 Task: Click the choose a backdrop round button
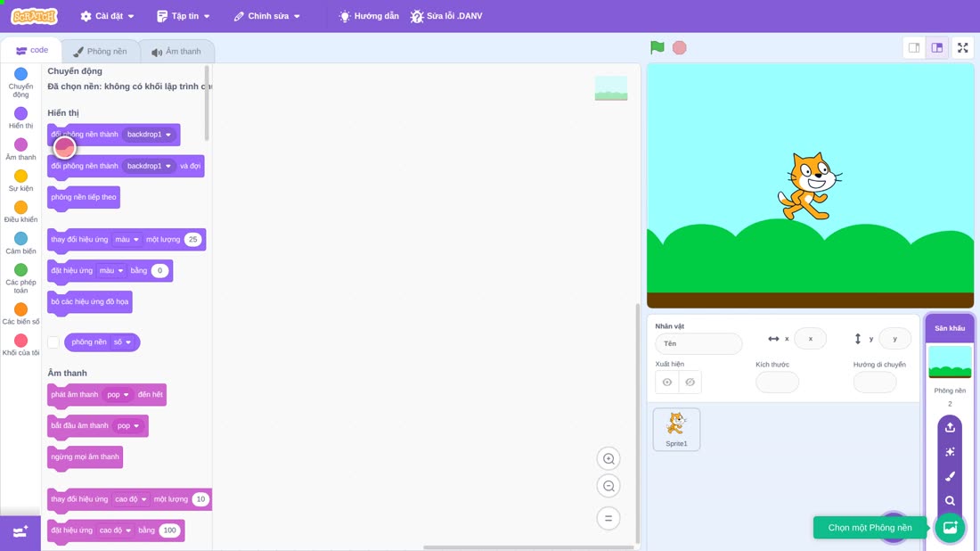(x=950, y=527)
